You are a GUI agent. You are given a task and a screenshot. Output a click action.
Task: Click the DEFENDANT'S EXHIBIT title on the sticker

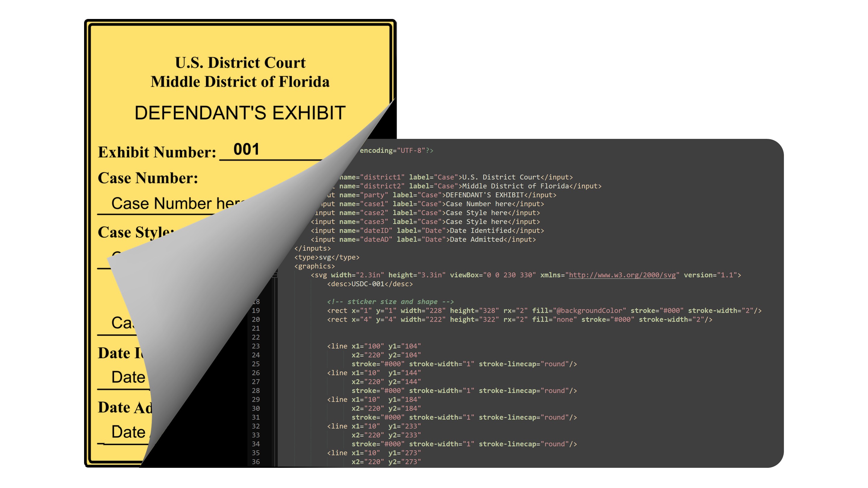coord(240,112)
